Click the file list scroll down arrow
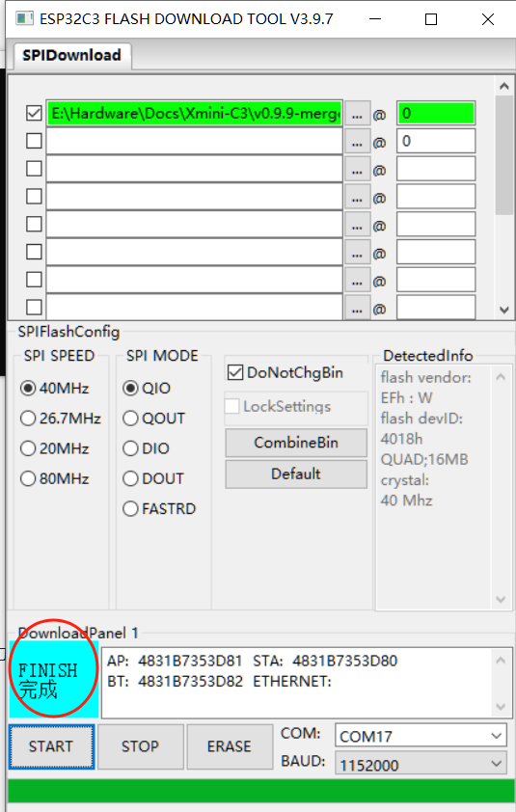This screenshot has width=516, height=812. pos(504,310)
